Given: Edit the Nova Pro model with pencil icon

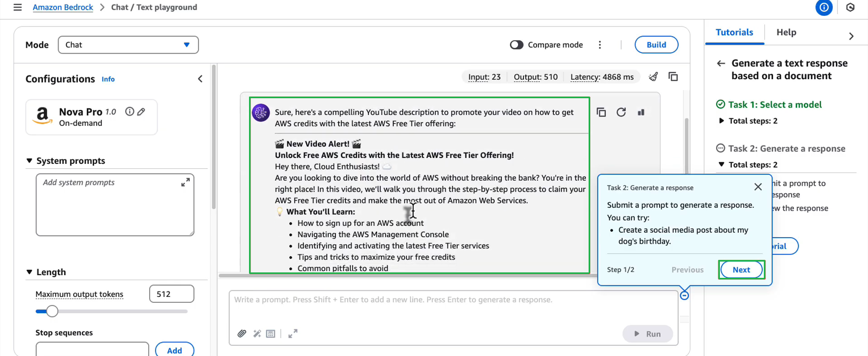Looking at the screenshot, I should [141, 112].
